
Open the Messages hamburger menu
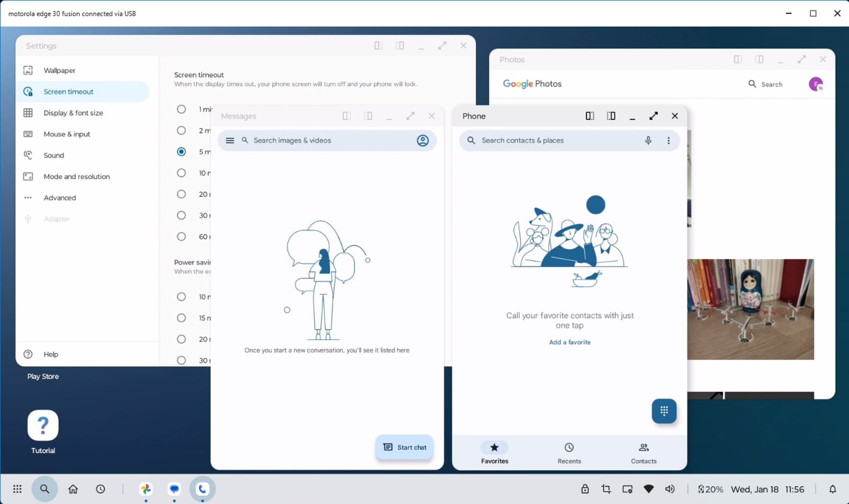click(x=230, y=140)
